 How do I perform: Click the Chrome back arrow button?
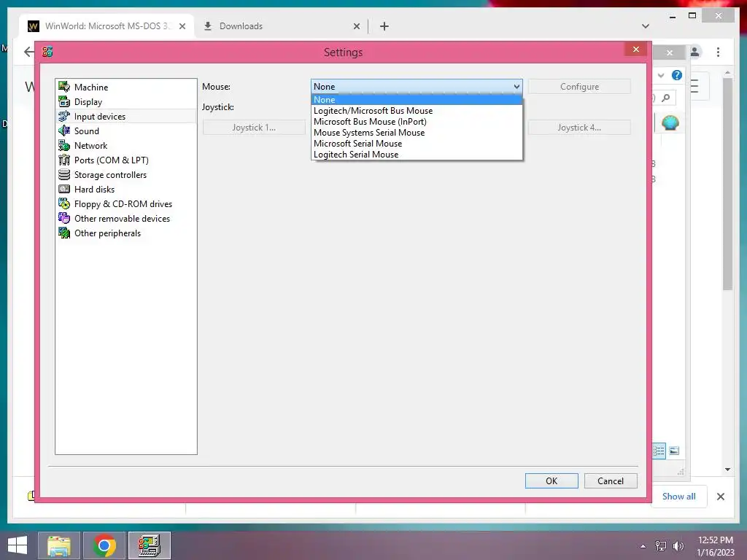(x=29, y=52)
